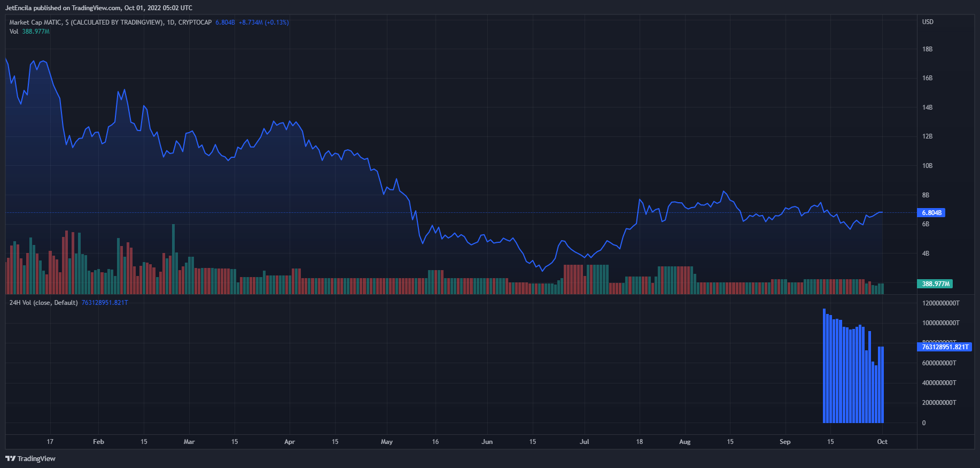Click the Feb label on time axis

(98, 442)
